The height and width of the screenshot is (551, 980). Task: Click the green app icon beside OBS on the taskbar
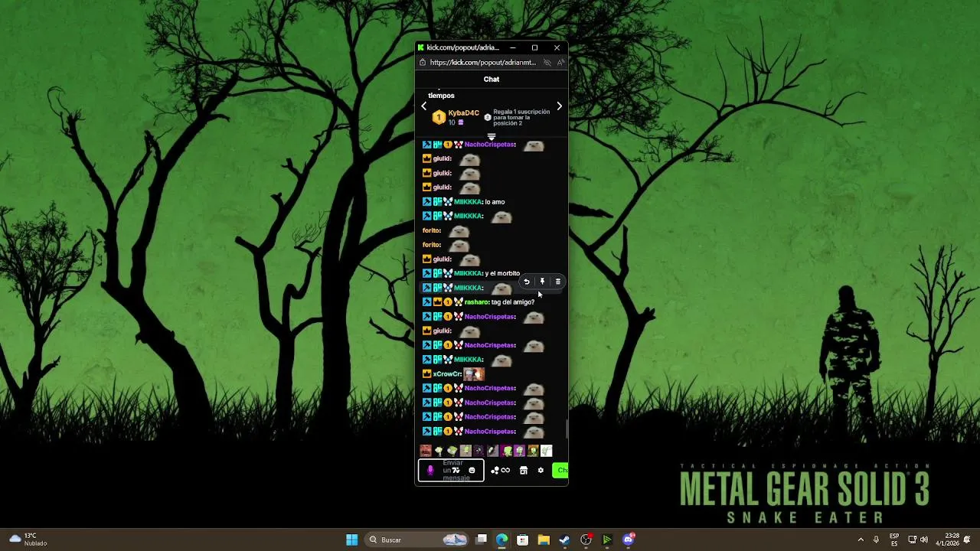[x=607, y=540]
